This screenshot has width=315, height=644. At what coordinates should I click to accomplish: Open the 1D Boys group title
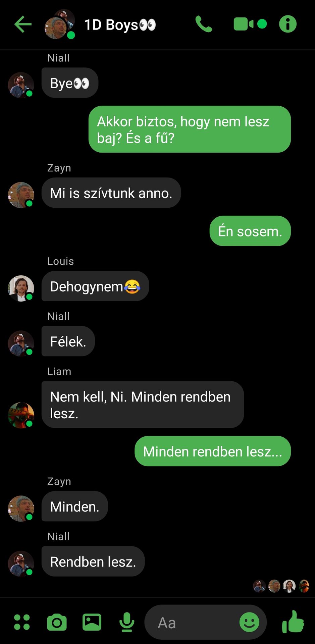click(120, 25)
